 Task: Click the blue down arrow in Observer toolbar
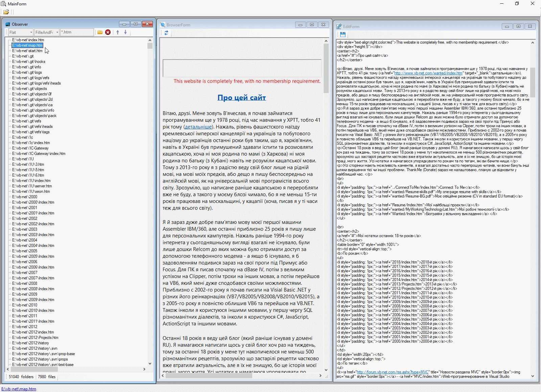pyautogui.click(x=125, y=32)
